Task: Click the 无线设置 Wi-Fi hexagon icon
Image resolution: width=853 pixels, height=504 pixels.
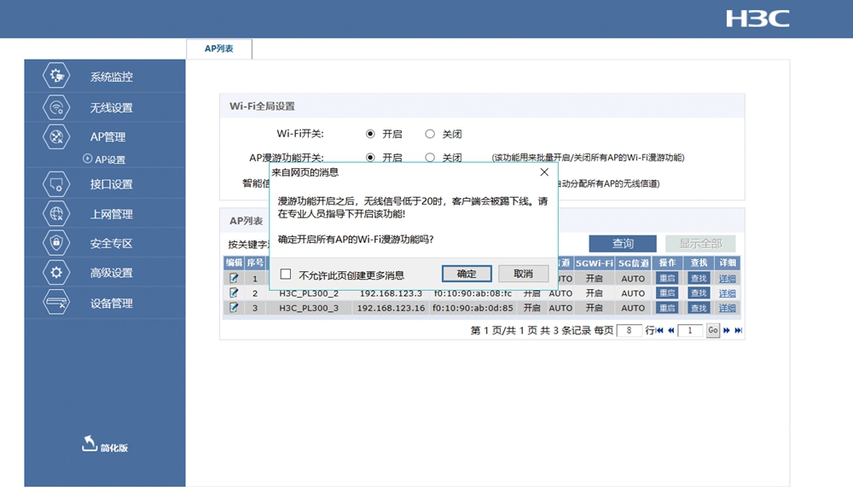Action: (x=56, y=107)
